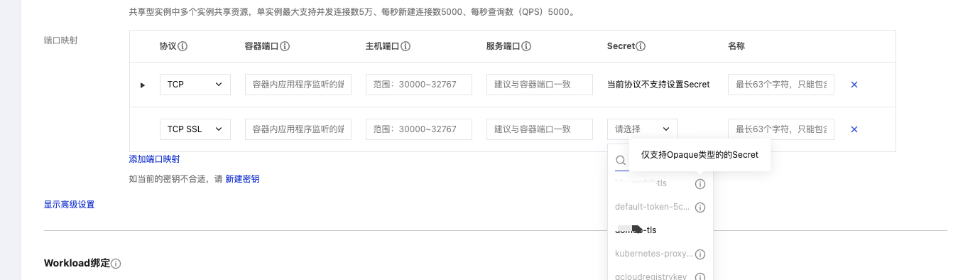The height and width of the screenshot is (280, 980).
Task: Click 显示高级设置 link
Action: point(70,205)
